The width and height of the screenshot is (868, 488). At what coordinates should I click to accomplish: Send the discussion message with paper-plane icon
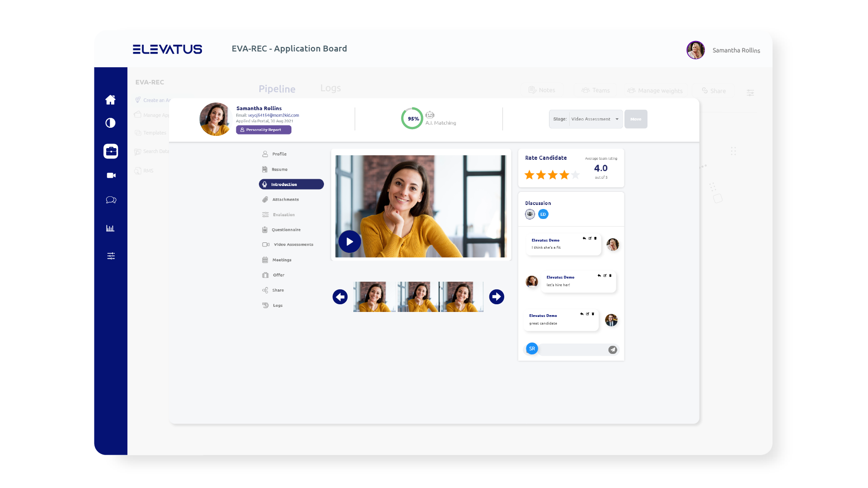pyautogui.click(x=612, y=349)
